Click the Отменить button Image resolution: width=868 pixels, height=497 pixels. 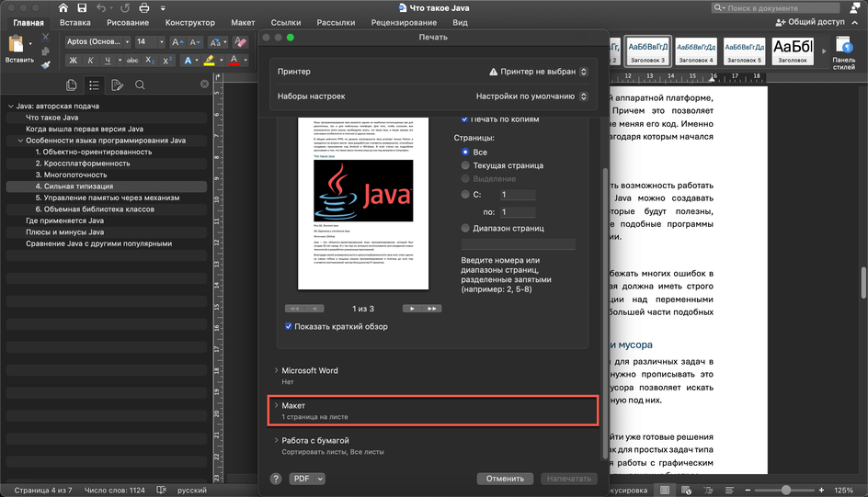click(x=505, y=479)
